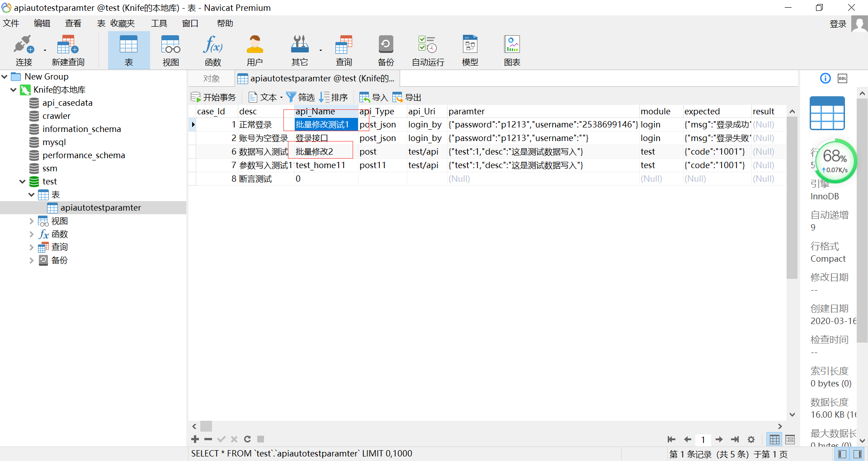The height and width of the screenshot is (461, 868).
Task: Select the cell test_home11
Action: tap(325, 165)
